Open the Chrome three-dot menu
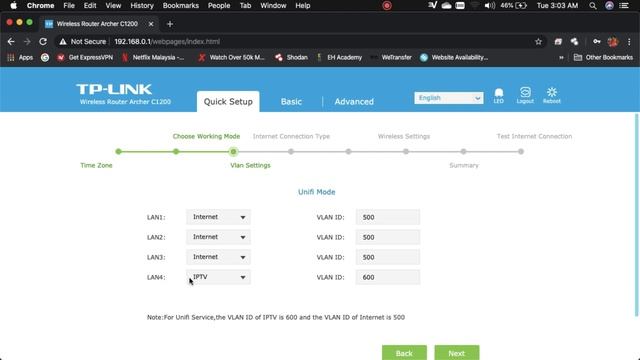The width and height of the screenshot is (640, 360). pos(629,42)
